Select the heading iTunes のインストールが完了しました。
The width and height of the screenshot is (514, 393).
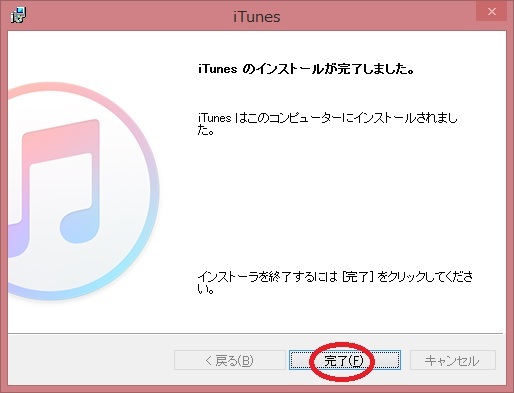306,69
